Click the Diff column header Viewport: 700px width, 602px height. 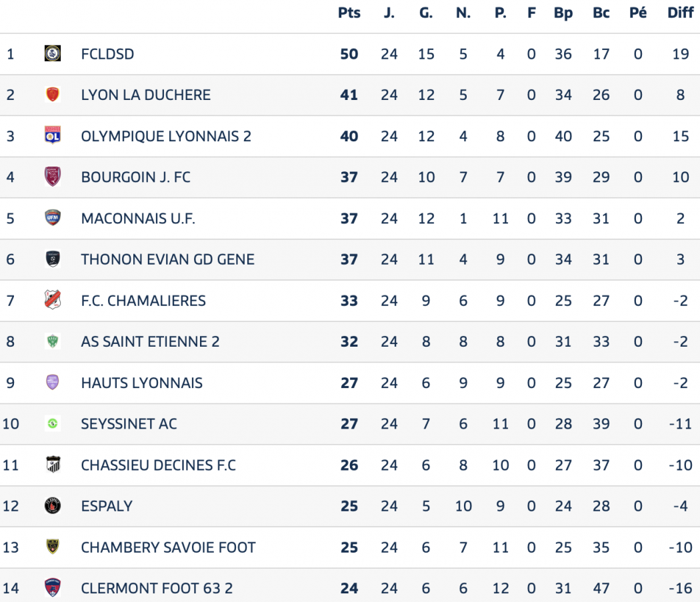pos(681,13)
